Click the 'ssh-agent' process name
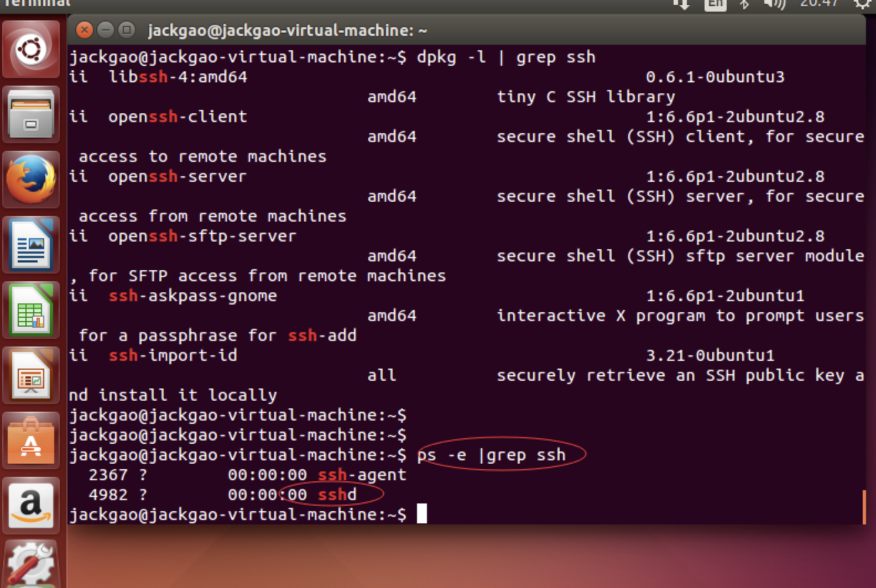The height and width of the screenshot is (588, 876). point(362,475)
